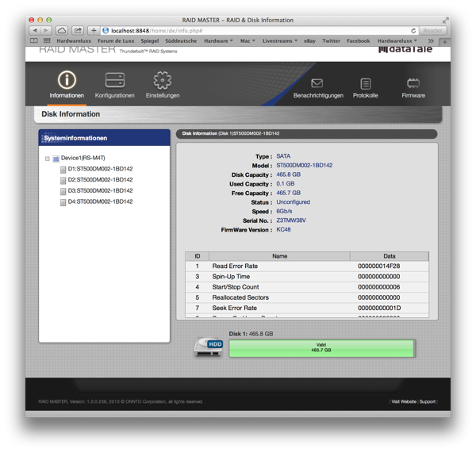Open the Reading List book icon

point(34,40)
